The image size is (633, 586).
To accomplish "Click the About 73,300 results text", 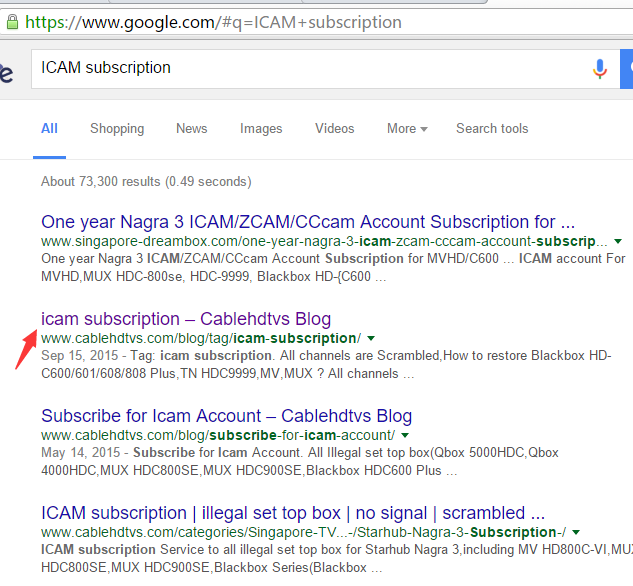I will click(146, 182).
